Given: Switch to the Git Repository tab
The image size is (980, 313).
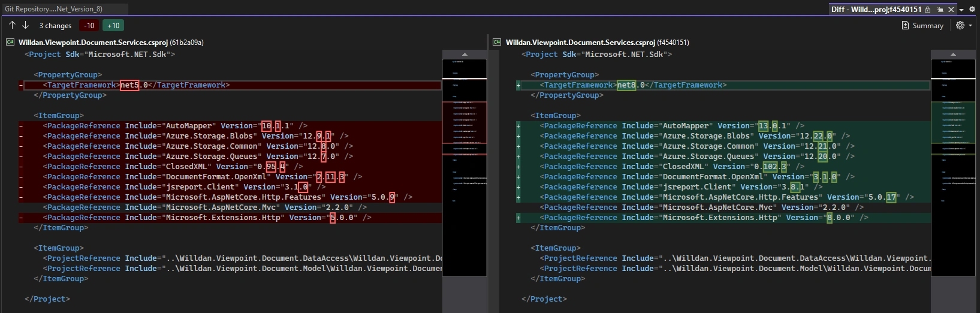Looking at the screenshot, I should (54, 9).
